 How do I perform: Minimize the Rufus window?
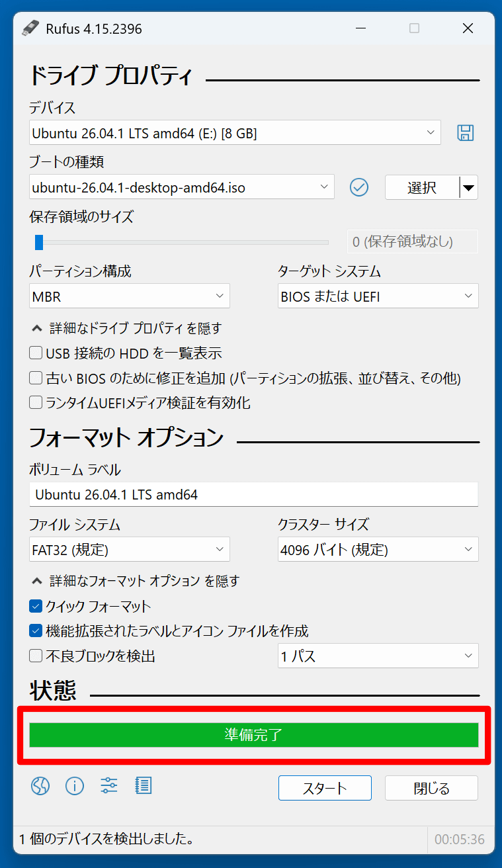pyautogui.click(x=360, y=28)
